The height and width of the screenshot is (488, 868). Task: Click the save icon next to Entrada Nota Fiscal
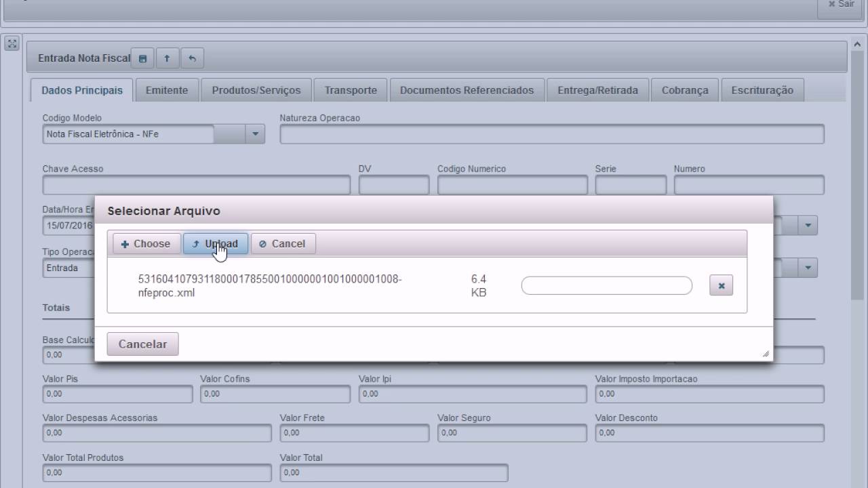tap(142, 58)
